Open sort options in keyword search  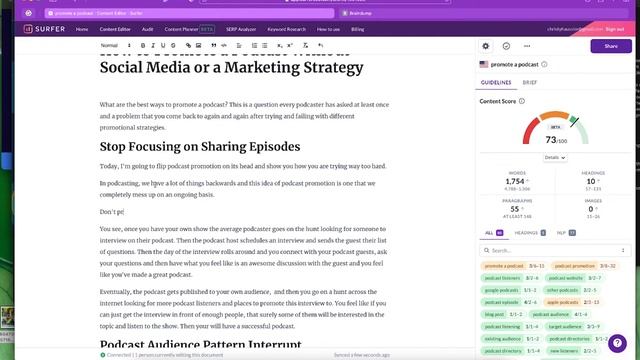click(623, 250)
